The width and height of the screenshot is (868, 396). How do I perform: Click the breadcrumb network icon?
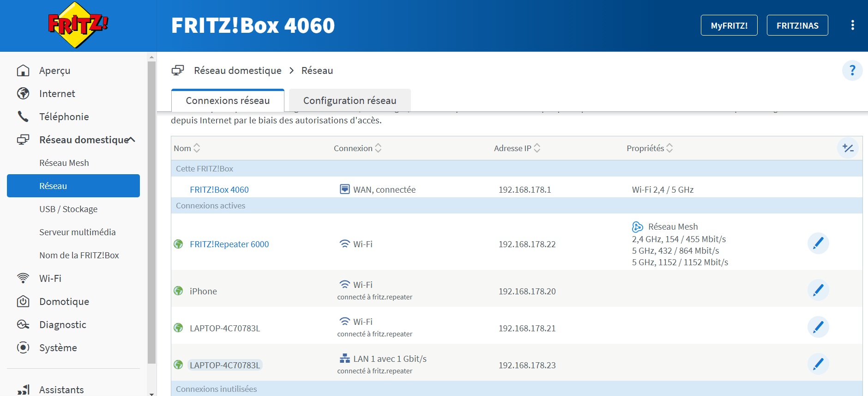pos(178,70)
